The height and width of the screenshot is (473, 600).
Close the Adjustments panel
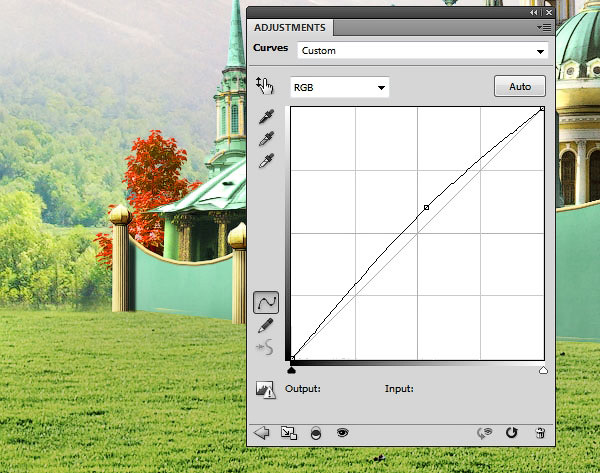pyautogui.click(x=549, y=13)
